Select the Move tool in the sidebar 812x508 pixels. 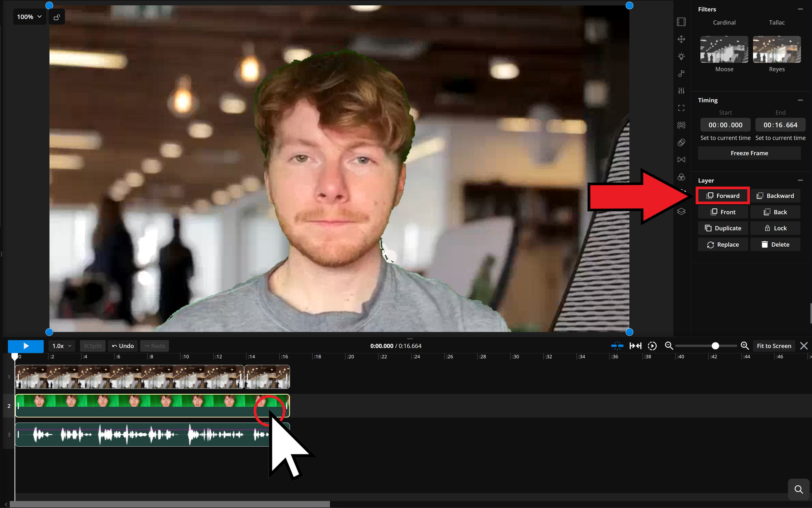coord(681,39)
